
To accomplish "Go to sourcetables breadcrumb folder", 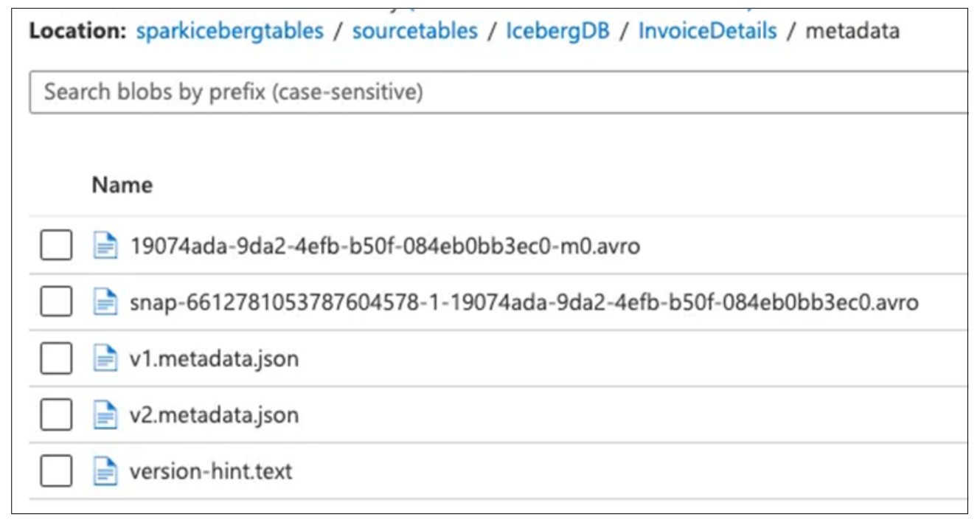I will pos(414,32).
